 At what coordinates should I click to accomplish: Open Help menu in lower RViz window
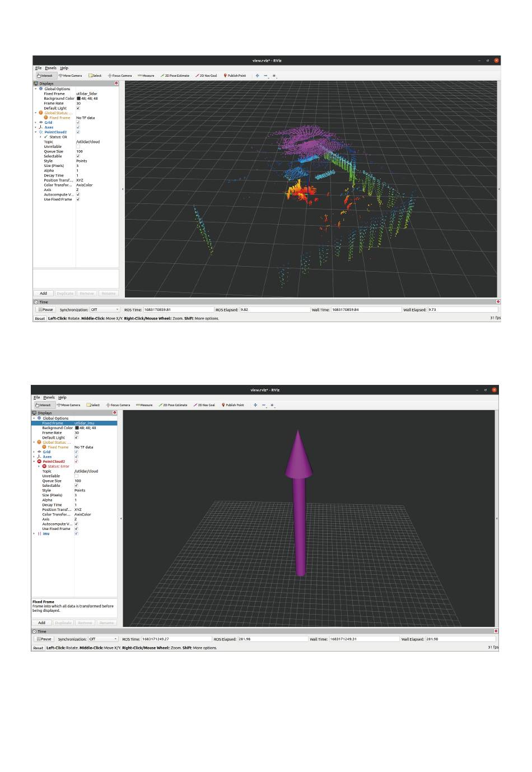click(63, 398)
